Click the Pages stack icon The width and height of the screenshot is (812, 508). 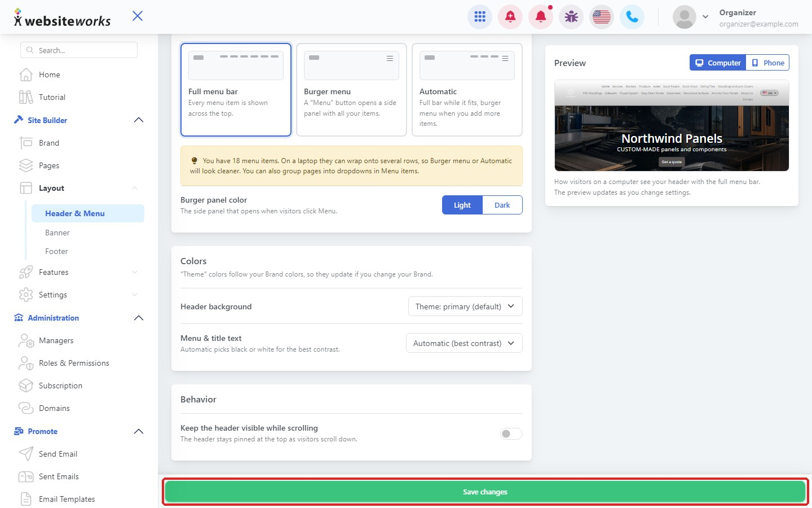point(26,165)
